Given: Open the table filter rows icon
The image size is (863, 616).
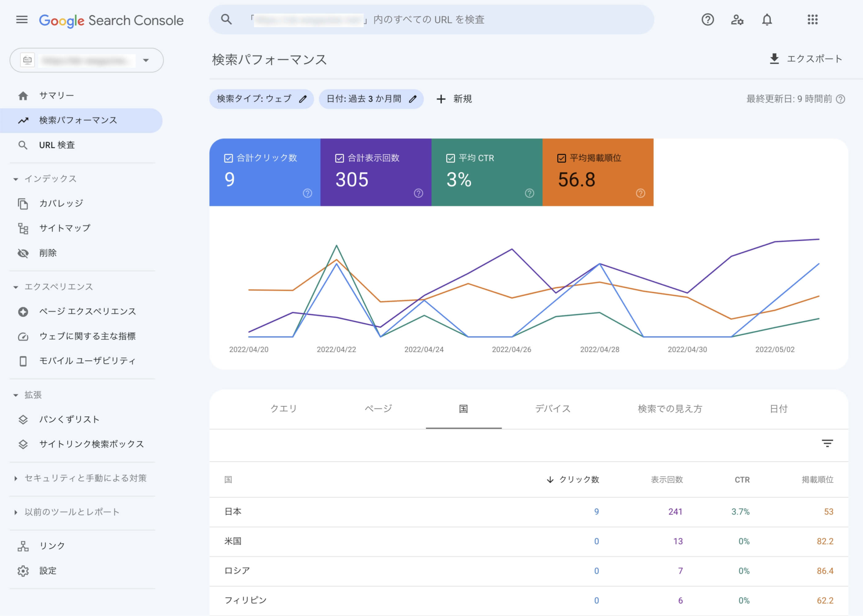Looking at the screenshot, I should 827,443.
